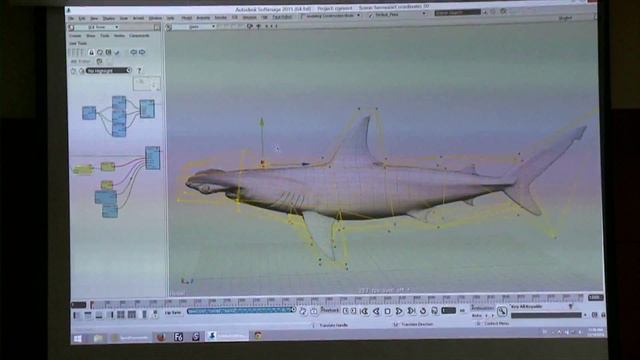This screenshot has width=640, height=360.
Task: Open Firefox from the taskbar
Action: [x=161, y=337]
